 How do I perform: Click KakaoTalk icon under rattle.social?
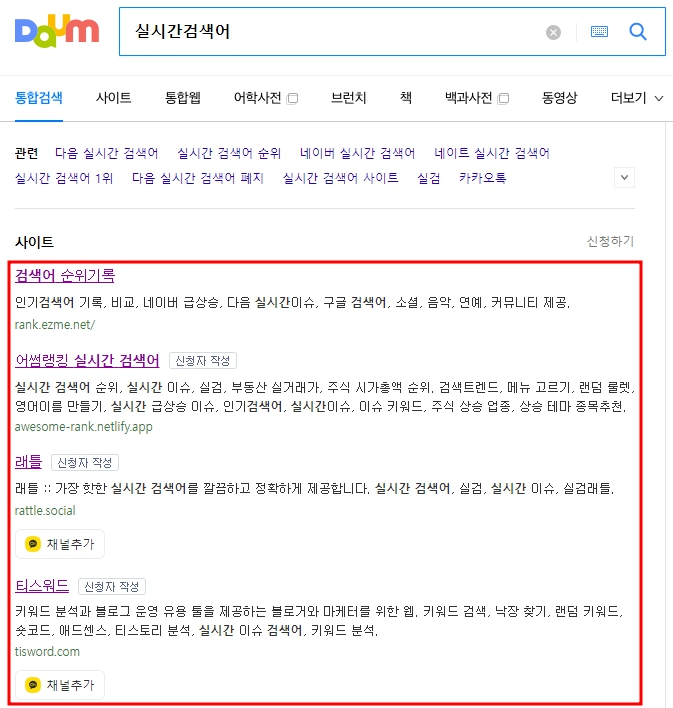(33, 544)
